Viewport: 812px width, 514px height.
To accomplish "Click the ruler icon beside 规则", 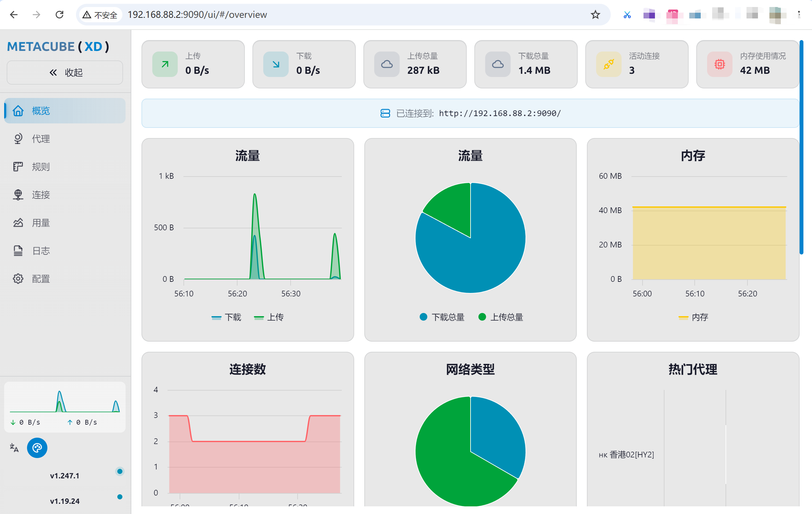I will point(18,167).
